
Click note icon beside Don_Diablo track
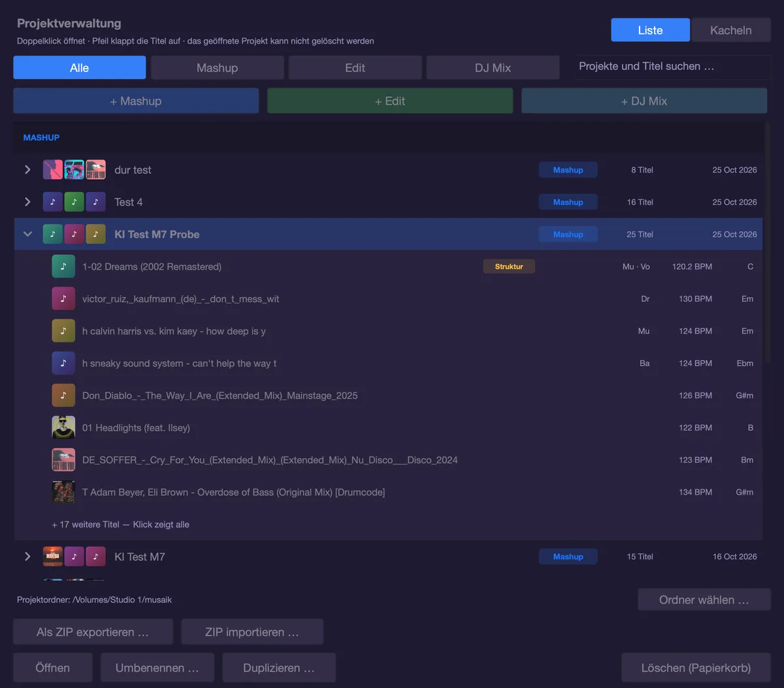63,395
